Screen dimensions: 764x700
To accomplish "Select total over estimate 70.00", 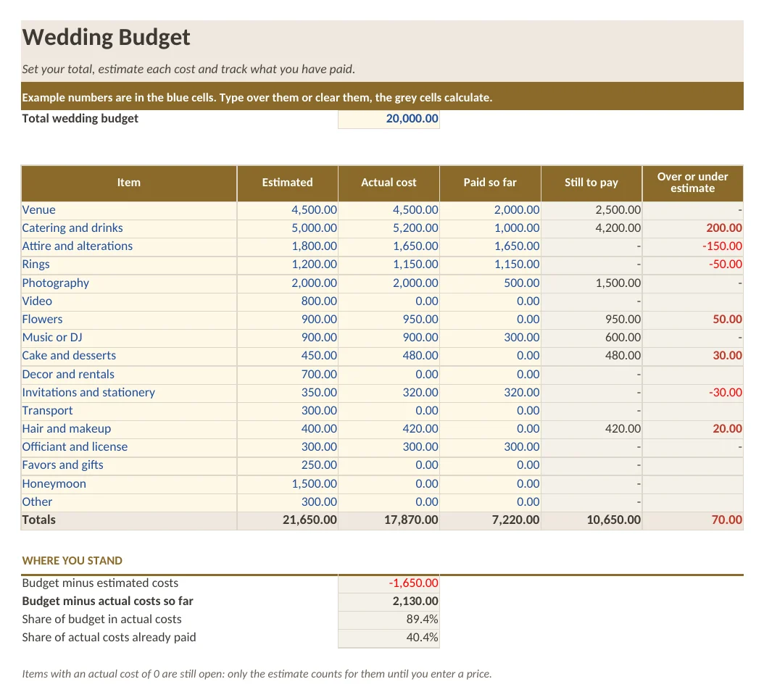I will [693, 520].
